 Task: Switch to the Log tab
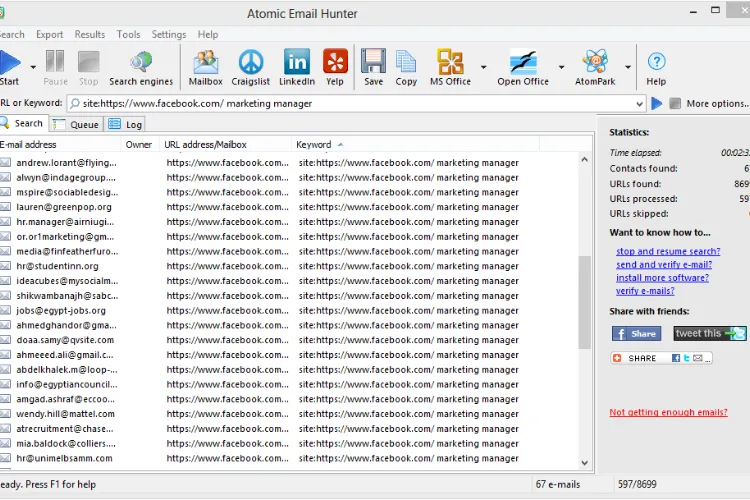pos(126,124)
